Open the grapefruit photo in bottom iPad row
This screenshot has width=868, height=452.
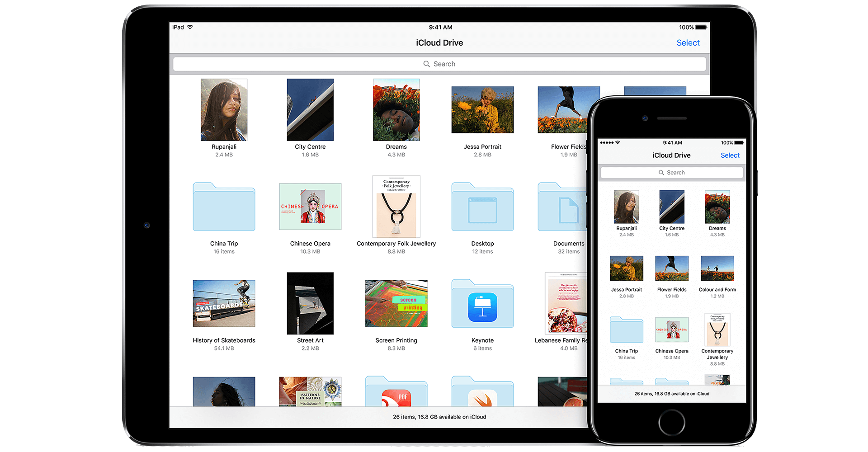(562, 391)
